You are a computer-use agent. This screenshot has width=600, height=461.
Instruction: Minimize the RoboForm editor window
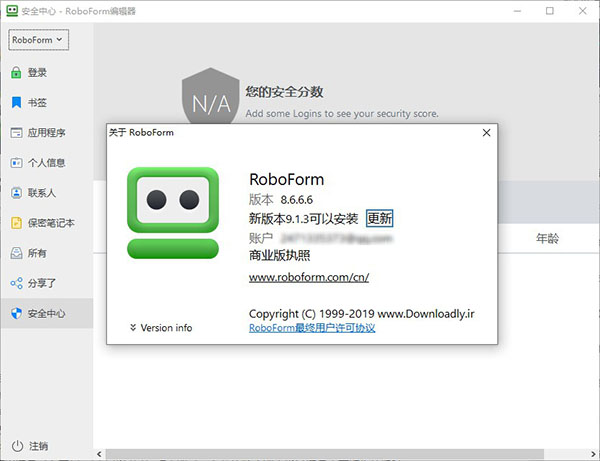(517, 11)
